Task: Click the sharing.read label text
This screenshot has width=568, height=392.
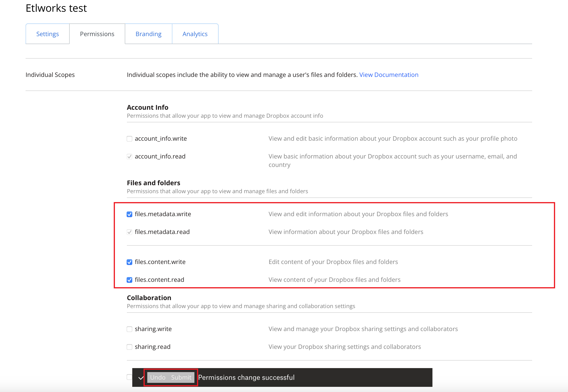Action: 153,347
